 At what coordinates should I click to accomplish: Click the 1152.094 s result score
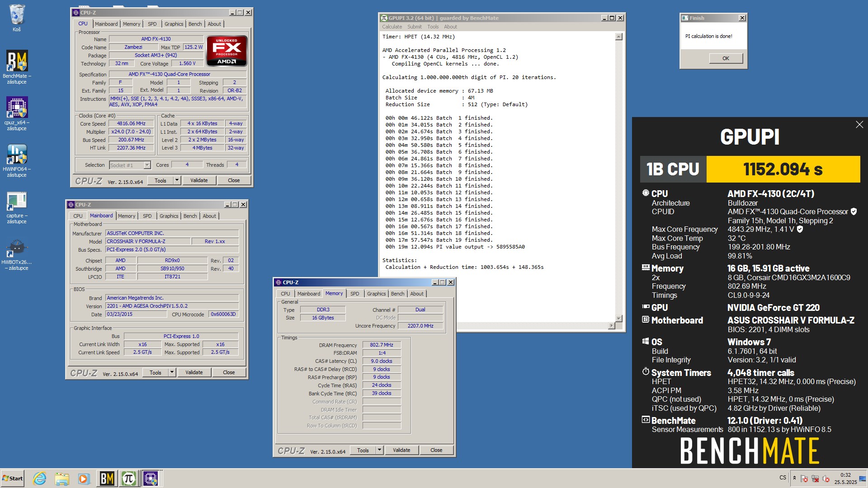[x=783, y=169]
